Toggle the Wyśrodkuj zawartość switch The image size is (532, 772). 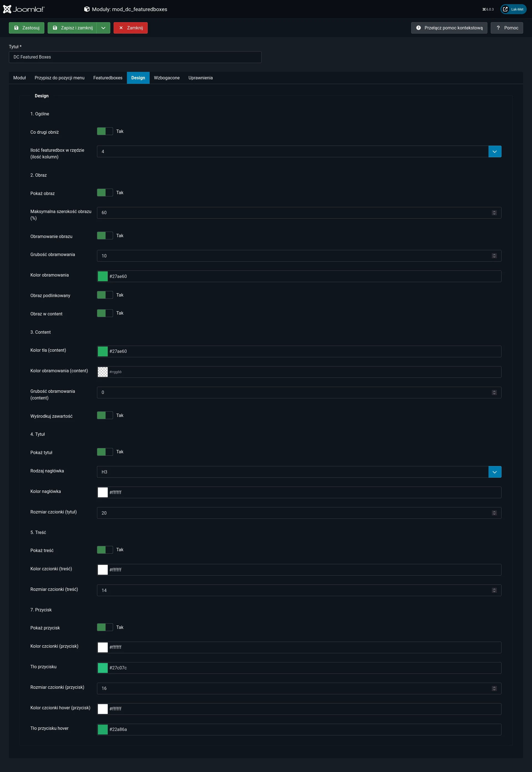pos(105,415)
